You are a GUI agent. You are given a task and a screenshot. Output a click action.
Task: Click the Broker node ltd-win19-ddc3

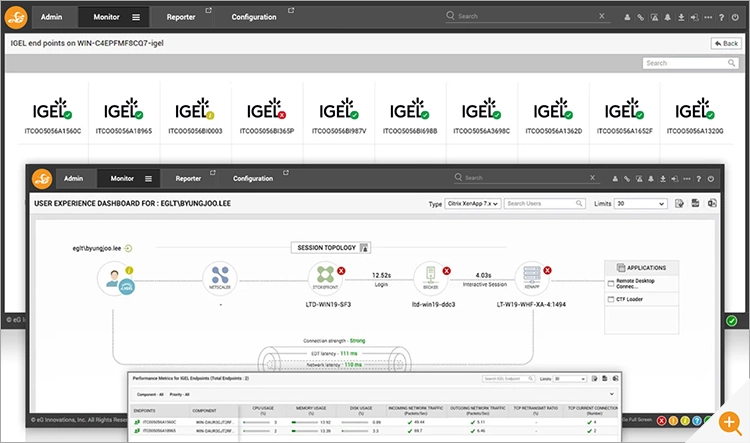click(x=431, y=278)
